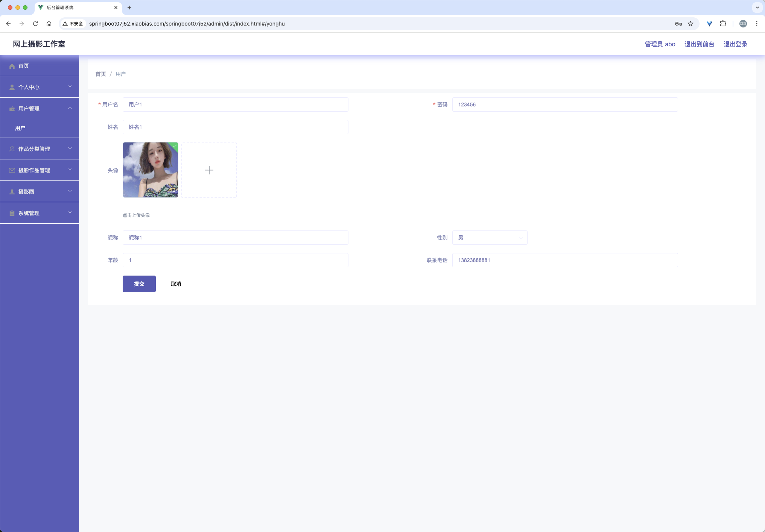Click the 不安全 security warning indicator

pyautogui.click(x=73, y=24)
